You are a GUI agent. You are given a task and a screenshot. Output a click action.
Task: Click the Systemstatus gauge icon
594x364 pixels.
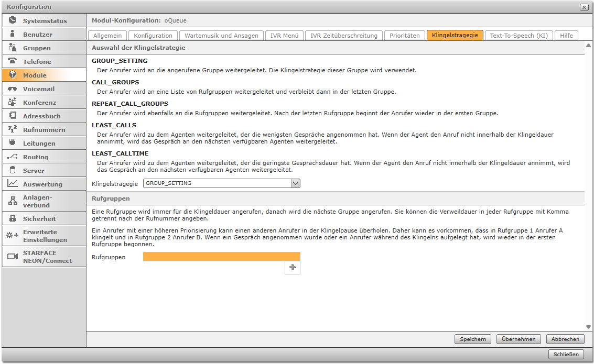point(13,20)
